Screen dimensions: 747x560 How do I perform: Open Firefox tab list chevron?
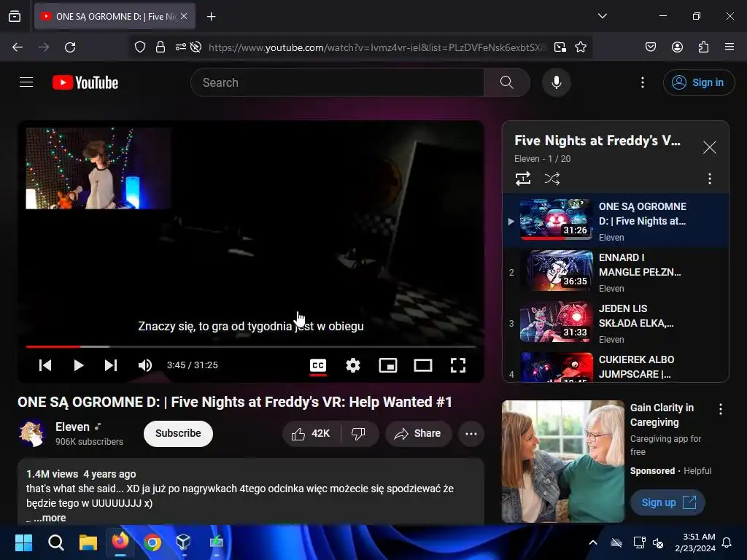pyautogui.click(x=603, y=16)
